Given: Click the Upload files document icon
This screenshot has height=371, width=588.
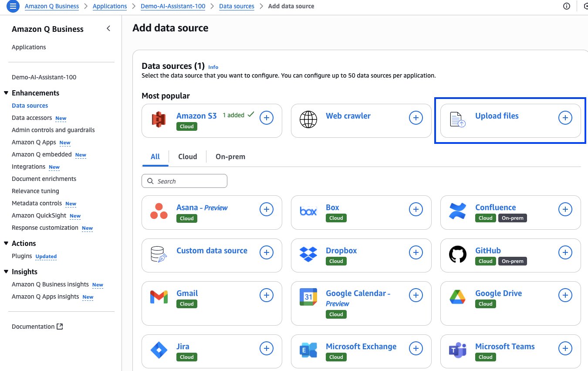Looking at the screenshot, I should (x=458, y=119).
